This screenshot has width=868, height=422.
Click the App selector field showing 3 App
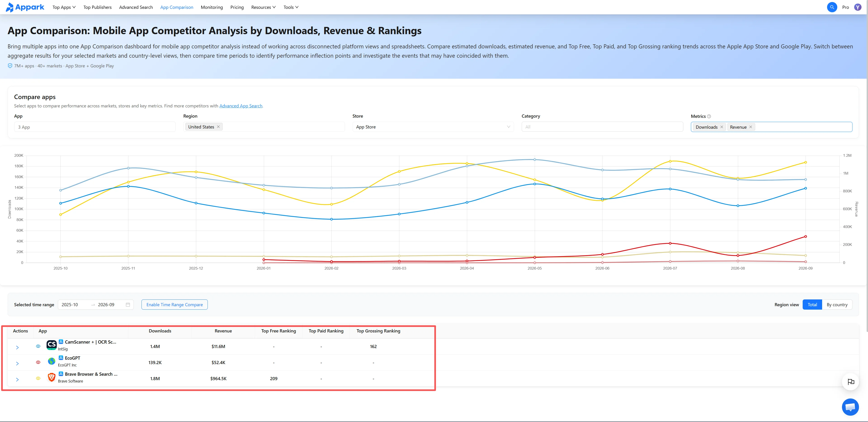click(95, 127)
